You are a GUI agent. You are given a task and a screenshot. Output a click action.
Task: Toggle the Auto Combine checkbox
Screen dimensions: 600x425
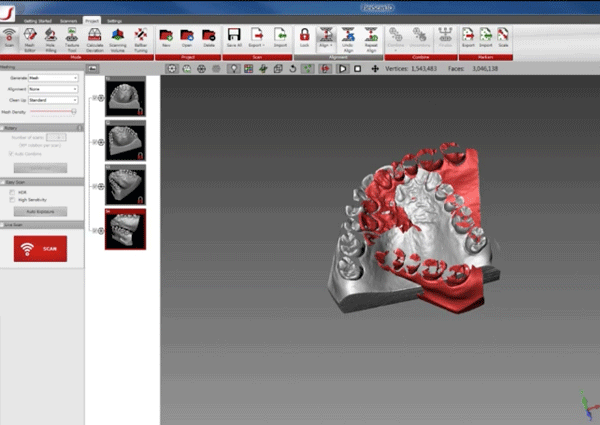coord(12,153)
